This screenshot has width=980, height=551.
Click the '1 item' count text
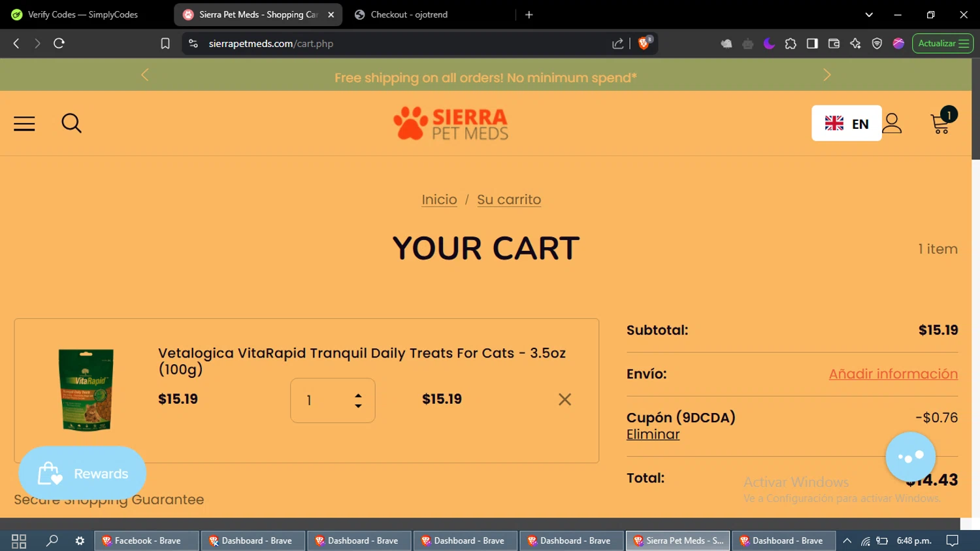938,249
